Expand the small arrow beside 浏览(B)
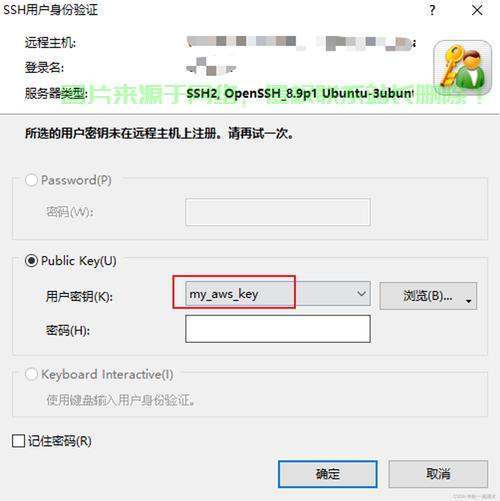500x501 pixels. coord(469,301)
